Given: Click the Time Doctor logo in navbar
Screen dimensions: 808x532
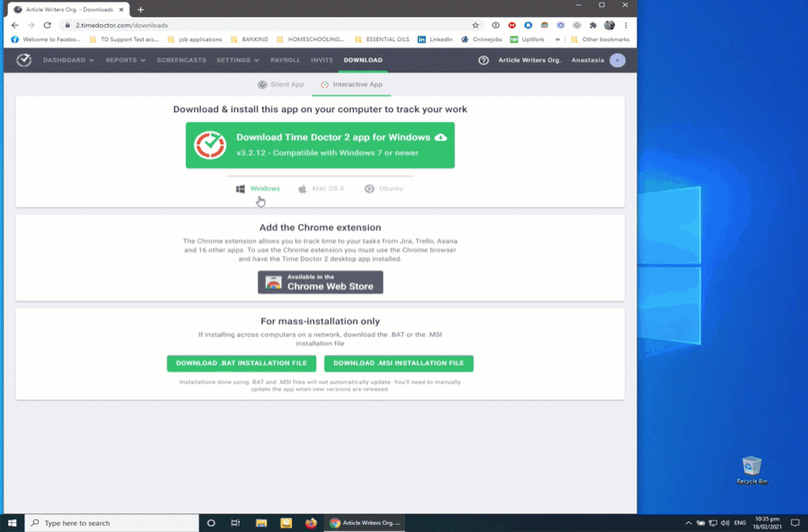Looking at the screenshot, I should click(23, 60).
